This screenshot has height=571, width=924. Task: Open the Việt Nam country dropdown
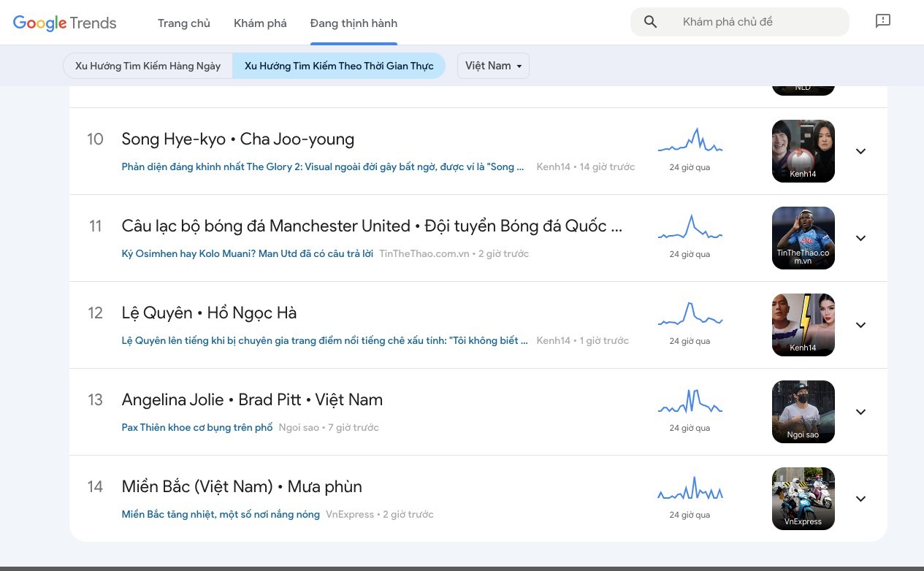[x=493, y=66]
